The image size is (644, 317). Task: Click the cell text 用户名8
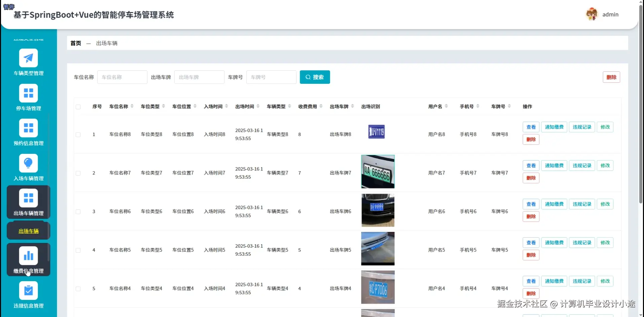(437, 134)
